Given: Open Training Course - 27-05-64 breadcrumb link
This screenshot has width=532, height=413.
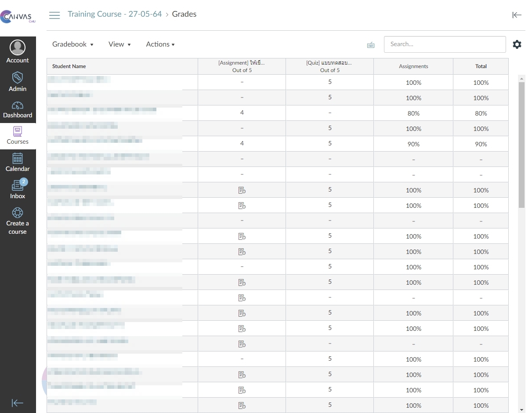Looking at the screenshot, I should [115, 14].
